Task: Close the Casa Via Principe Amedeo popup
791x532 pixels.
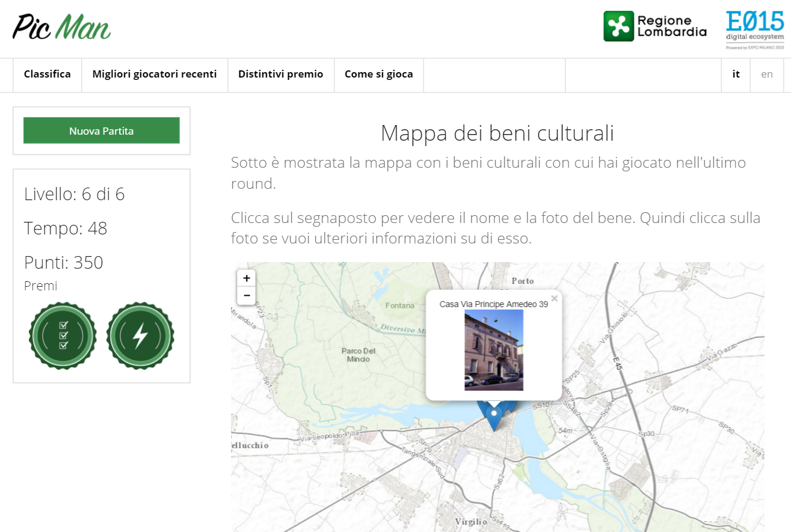Action: [554, 298]
